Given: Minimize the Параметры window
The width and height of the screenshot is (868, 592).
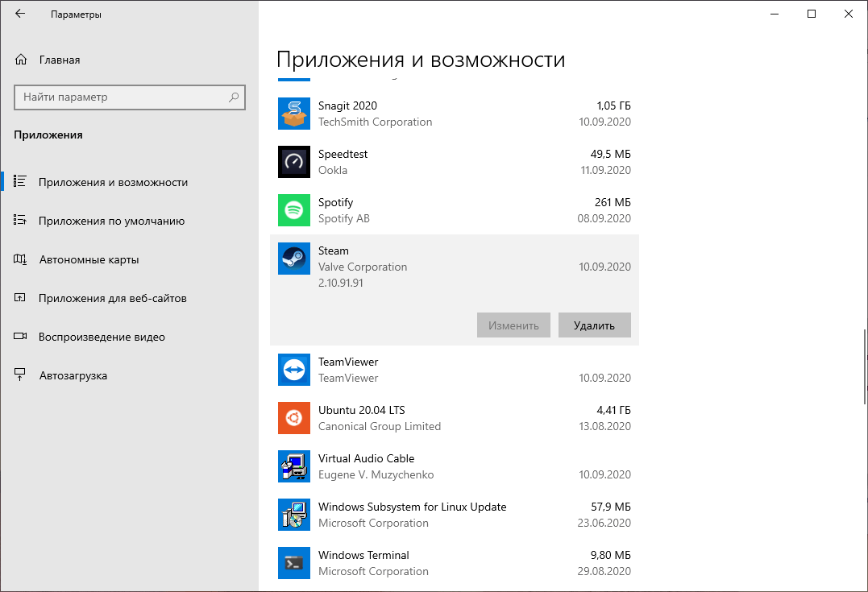Looking at the screenshot, I should [x=775, y=14].
